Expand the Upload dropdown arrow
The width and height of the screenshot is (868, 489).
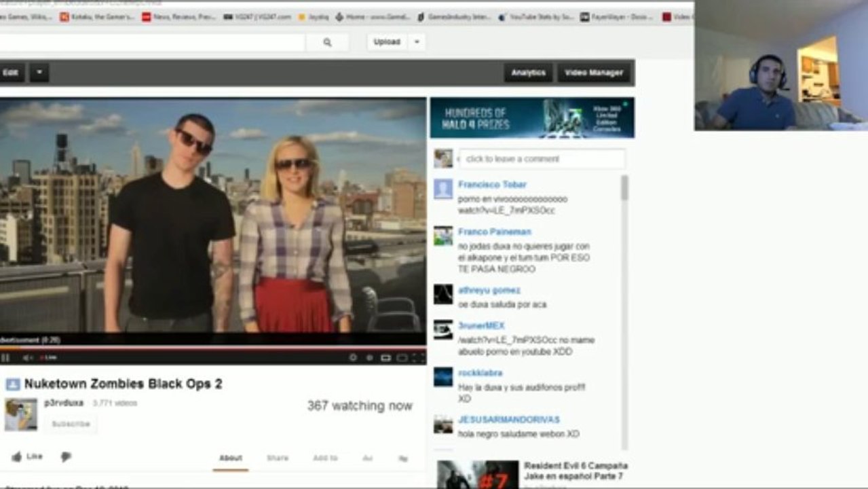pyautogui.click(x=417, y=42)
